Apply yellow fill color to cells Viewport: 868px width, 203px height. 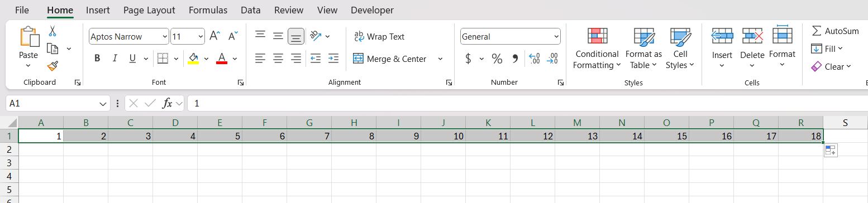[193, 58]
